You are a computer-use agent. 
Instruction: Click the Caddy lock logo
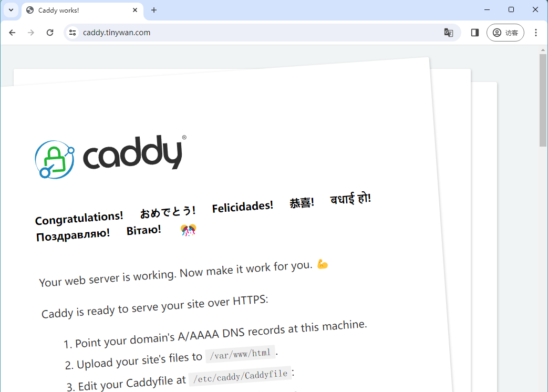coord(55,160)
